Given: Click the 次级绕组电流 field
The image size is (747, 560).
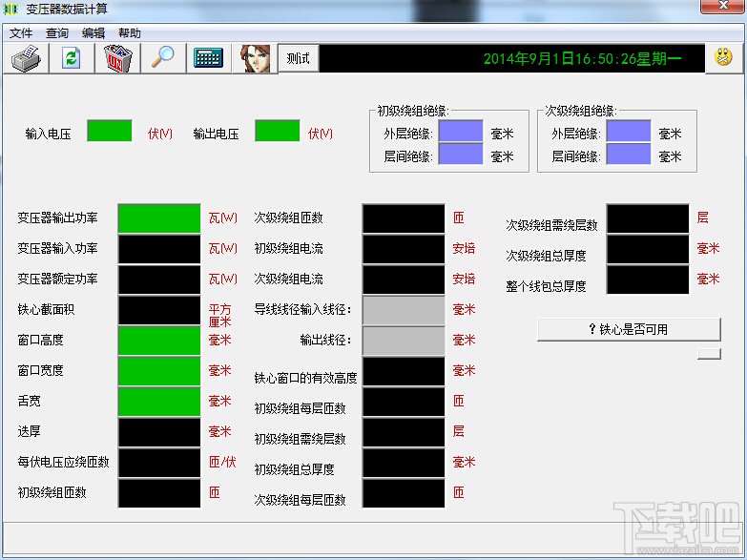Looking at the screenshot, I should pyautogui.click(x=404, y=280).
